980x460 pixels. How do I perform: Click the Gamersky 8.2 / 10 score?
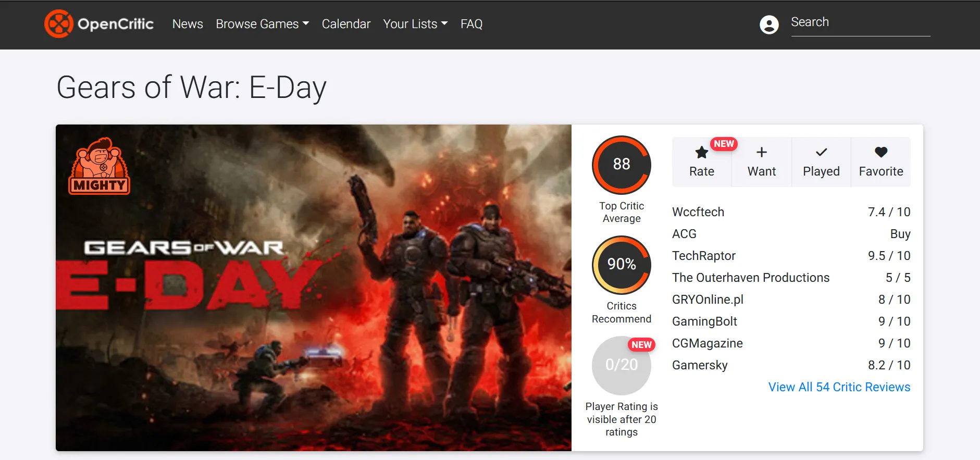point(889,365)
